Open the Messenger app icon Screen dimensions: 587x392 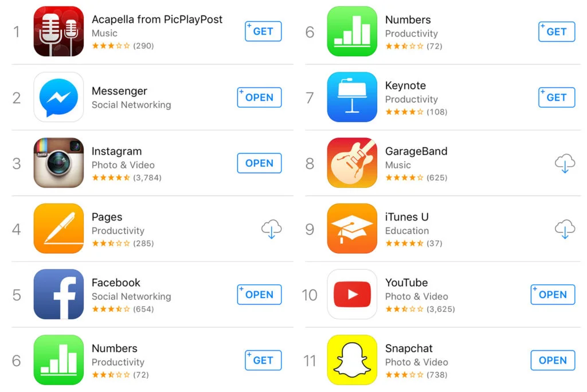[x=58, y=97]
